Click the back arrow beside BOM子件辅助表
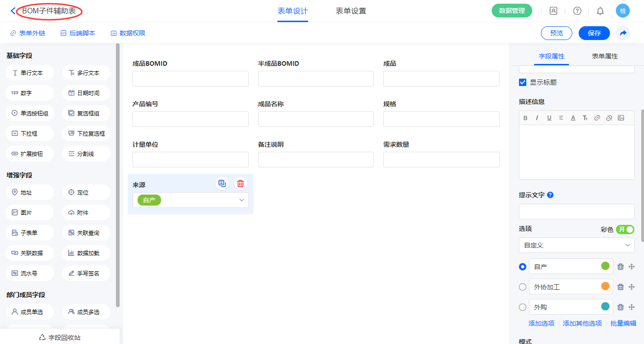Viewport: 644px width, 344px height. point(12,11)
